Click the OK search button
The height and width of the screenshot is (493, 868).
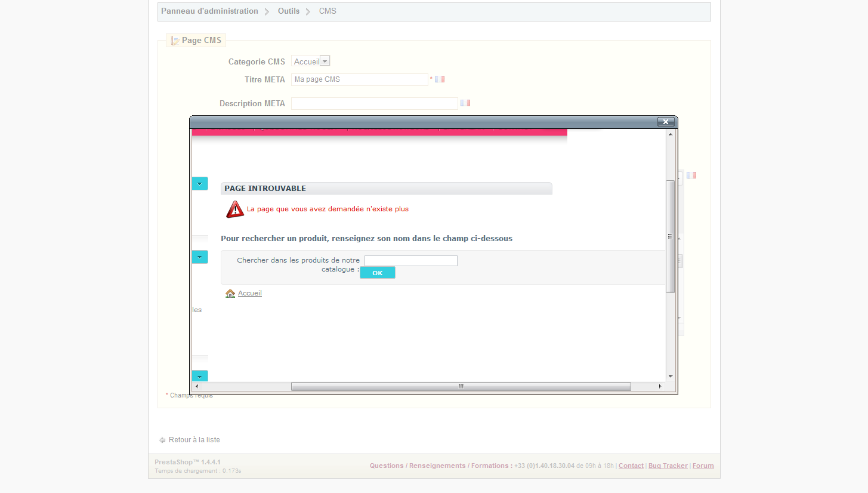click(x=378, y=273)
